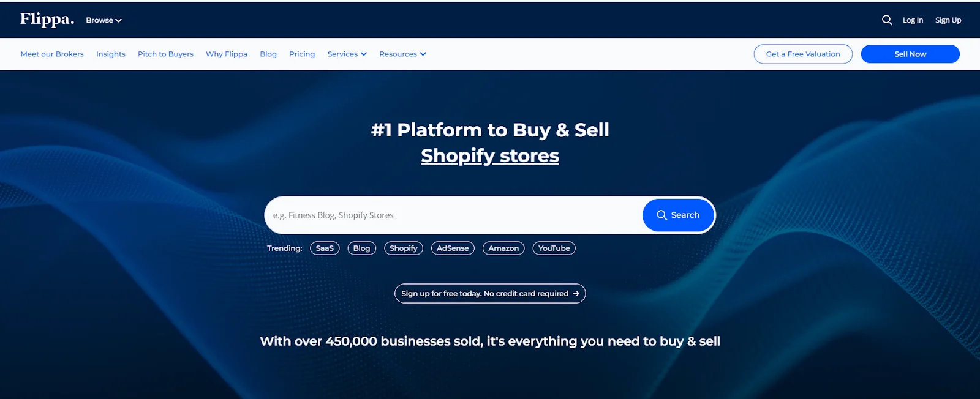Click the blue Search button
Viewport: 980px width, 399px height.
[678, 215]
